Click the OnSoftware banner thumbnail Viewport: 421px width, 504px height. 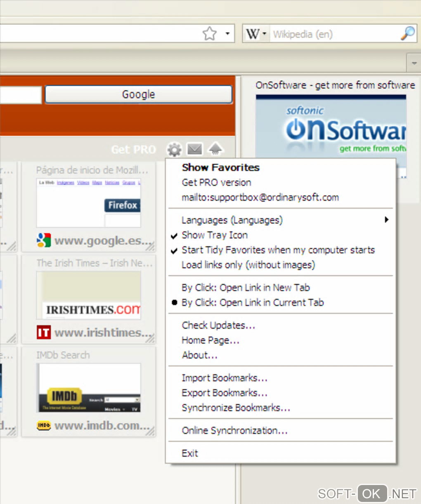point(331,126)
